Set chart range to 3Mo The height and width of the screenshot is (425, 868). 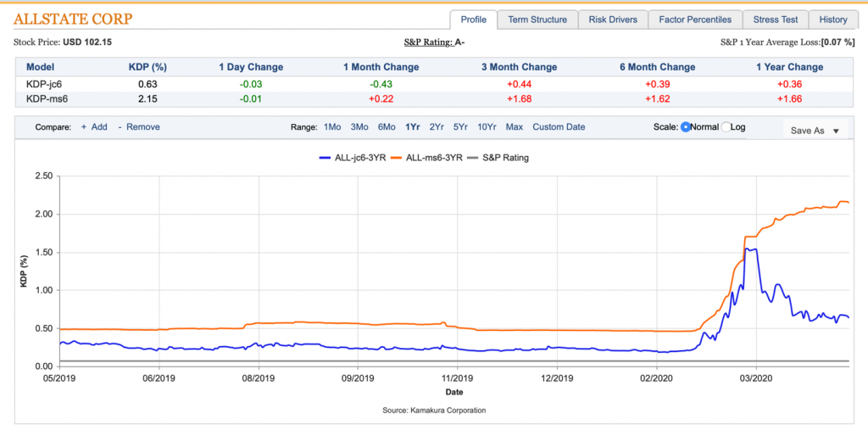pyautogui.click(x=359, y=127)
